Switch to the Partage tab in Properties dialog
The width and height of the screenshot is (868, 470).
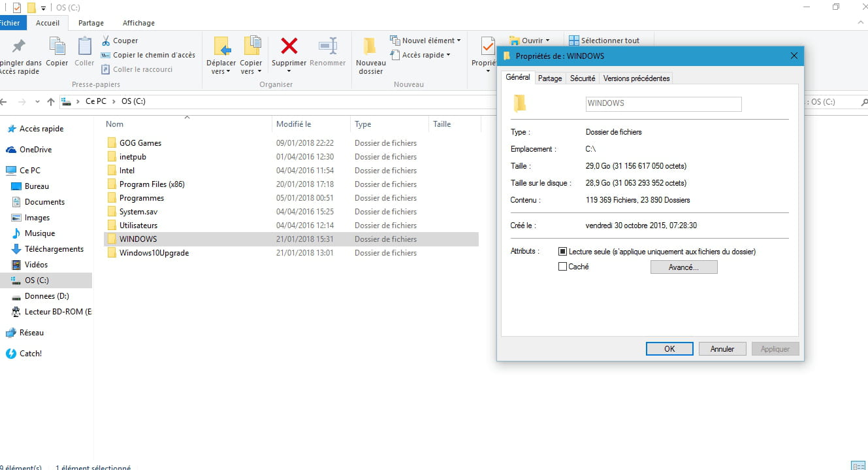pyautogui.click(x=550, y=78)
